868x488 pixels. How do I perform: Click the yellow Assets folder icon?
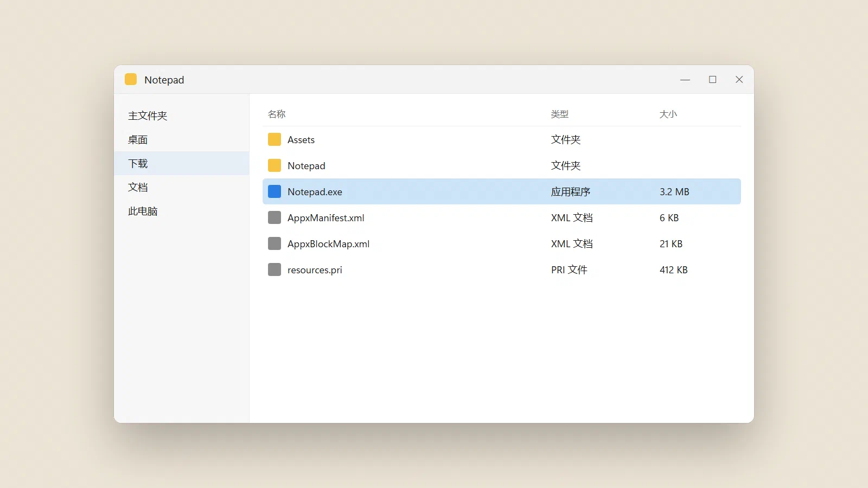point(275,139)
